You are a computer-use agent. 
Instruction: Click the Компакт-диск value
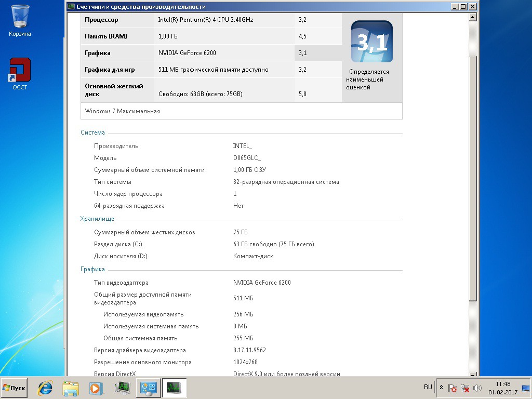(253, 256)
